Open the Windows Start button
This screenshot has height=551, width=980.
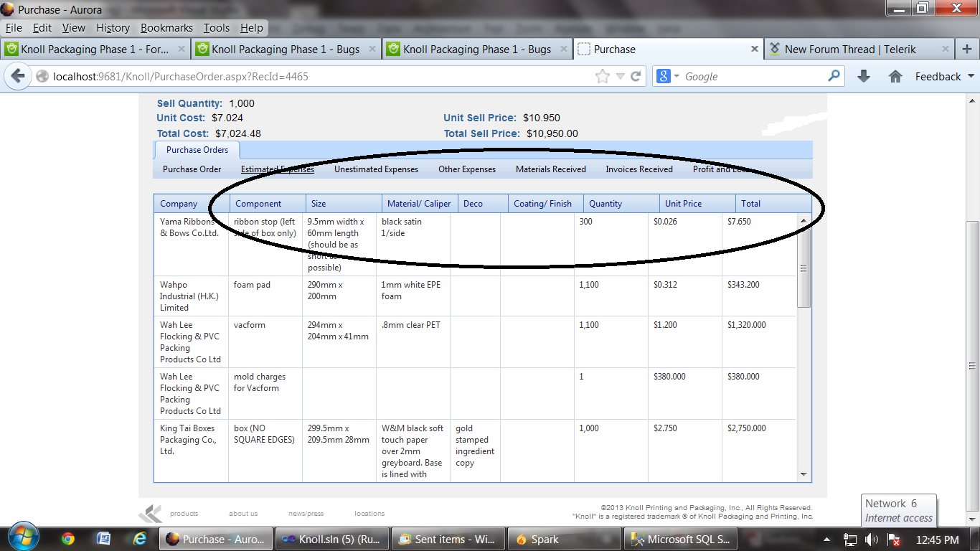(24, 537)
